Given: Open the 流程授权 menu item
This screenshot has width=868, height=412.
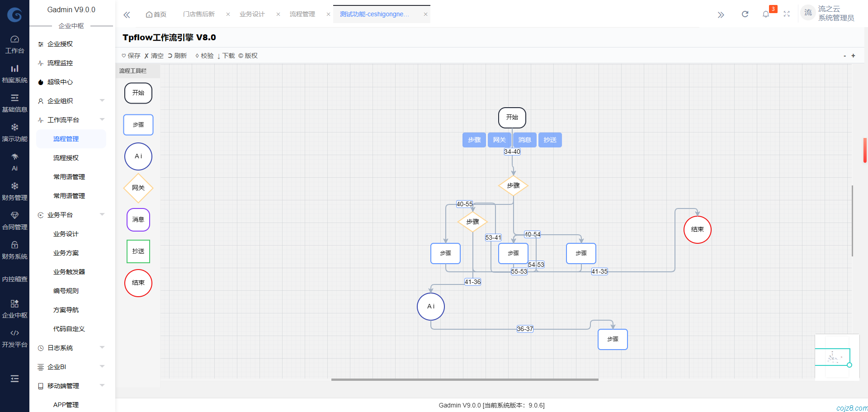Looking at the screenshot, I should click(66, 158).
